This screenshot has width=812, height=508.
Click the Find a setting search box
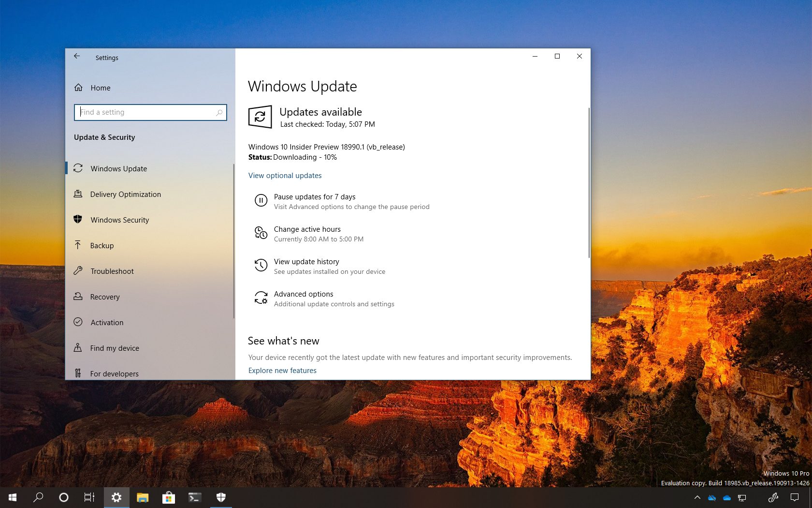tap(150, 112)
